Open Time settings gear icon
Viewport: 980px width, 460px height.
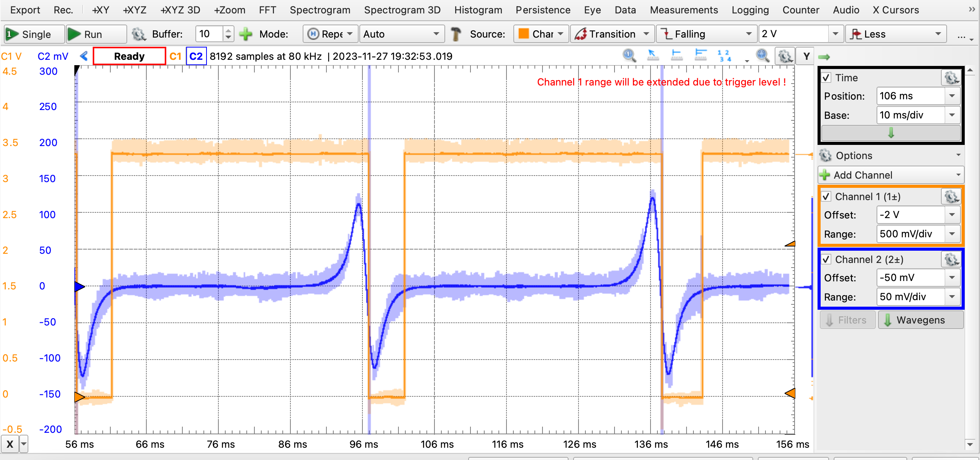[x=951, y=78]
